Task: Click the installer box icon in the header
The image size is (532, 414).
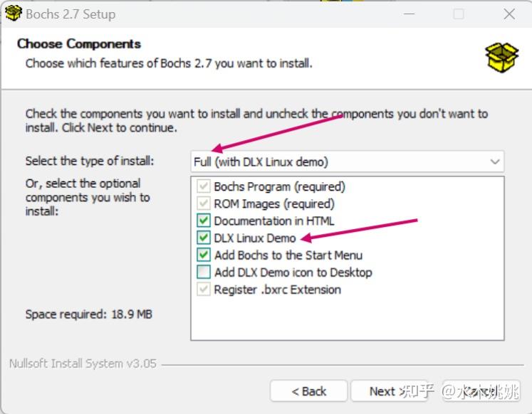Action: [x=501, y=57]
